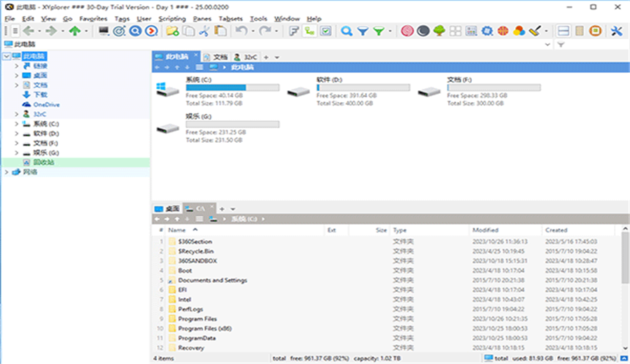The height and width of the screenshot is (364, 630).
Task: Open the address bar dropdown arrow
Action: pos(547,44)
